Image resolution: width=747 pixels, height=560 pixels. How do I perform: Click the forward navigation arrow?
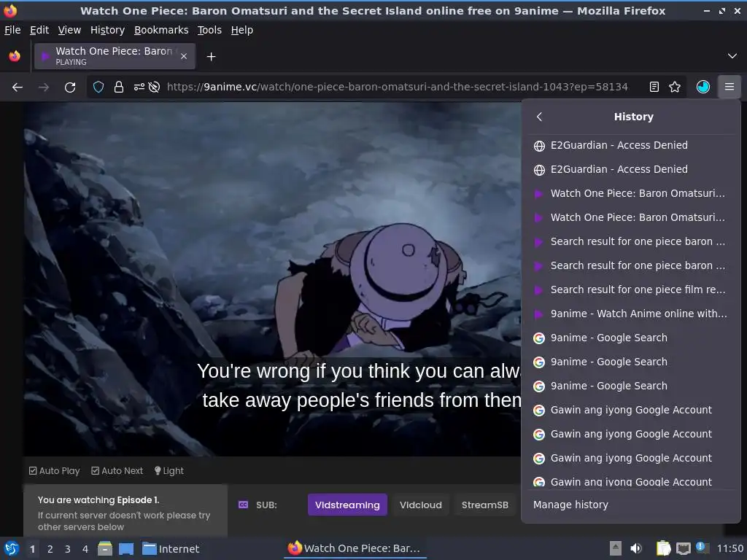(x=43, y=87)
